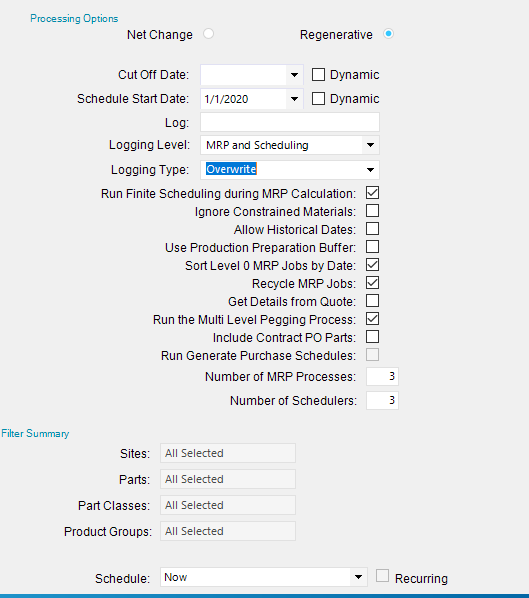The image size is (529, 598).
Task: Click the Part Classes filter field
Action: (x=228, y=505)
